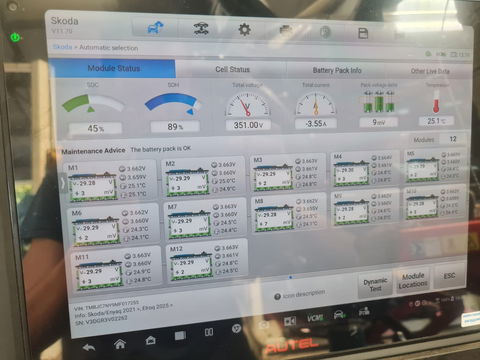The width and height of the screenshot is (480, 360).
Task: Click the Module Location button
Action: 413,280
